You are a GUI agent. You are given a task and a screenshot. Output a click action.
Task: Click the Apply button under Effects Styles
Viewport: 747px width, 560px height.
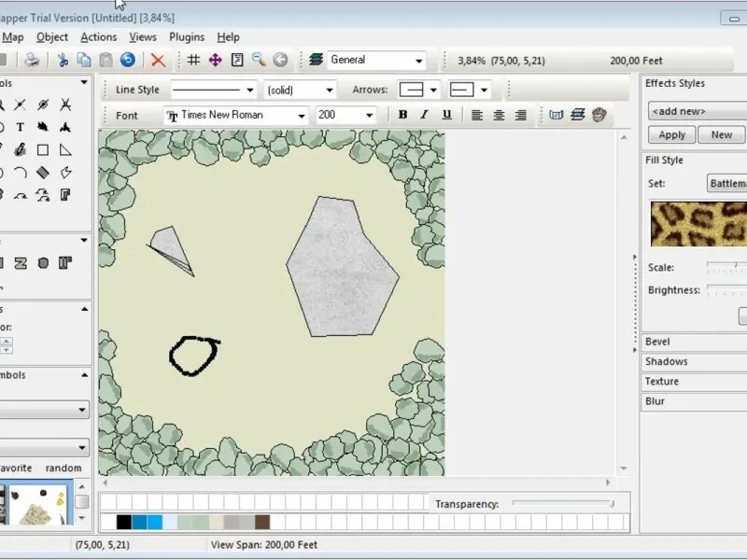[x=671, y=134]
